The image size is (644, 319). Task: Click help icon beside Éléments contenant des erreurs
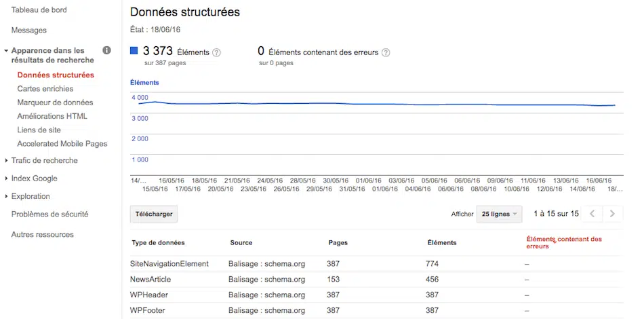386,52
